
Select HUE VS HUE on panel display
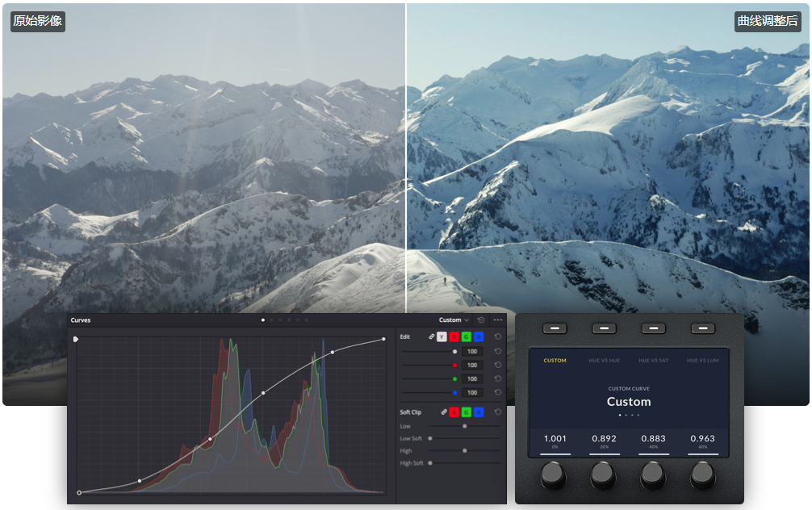tap(604, 361)
